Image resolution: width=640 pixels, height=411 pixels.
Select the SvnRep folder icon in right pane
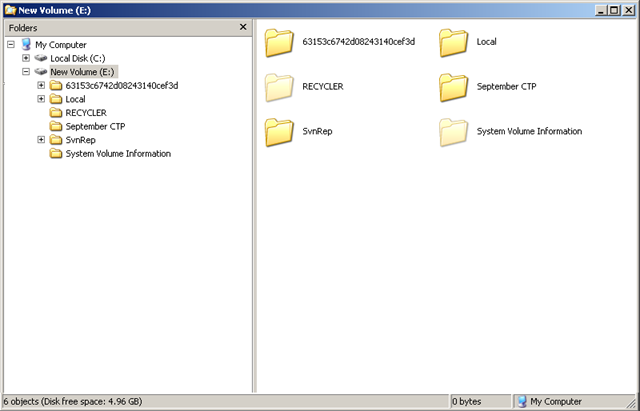tap(279, 132)
